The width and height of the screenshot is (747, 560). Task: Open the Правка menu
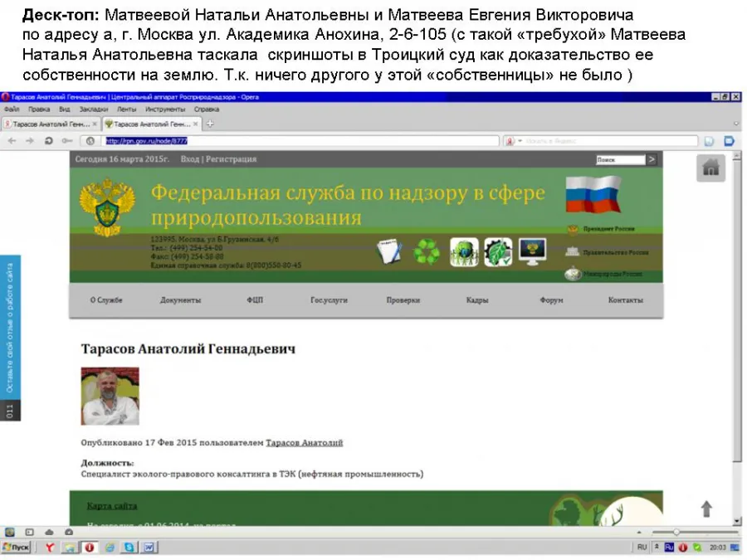pos(38,109)
